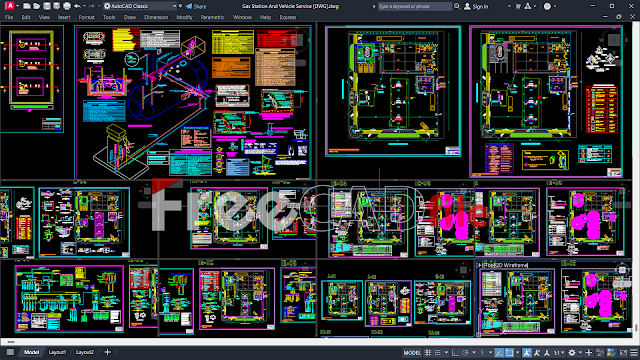Open the Dimension menu
Image resolution: width=640 pixels, height=360 pixels.
156,17
